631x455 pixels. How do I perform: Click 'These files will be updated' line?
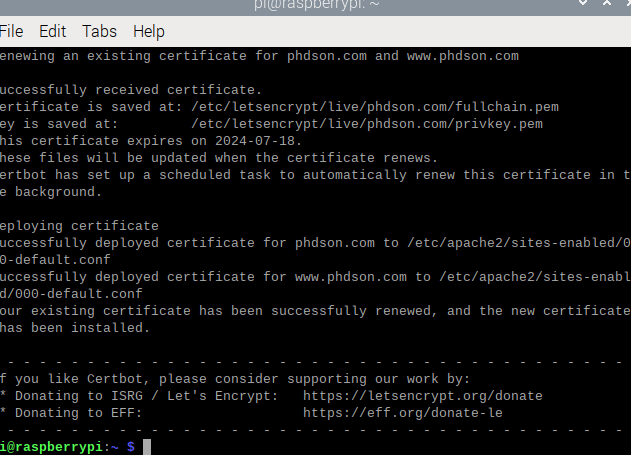coord(219,158)
